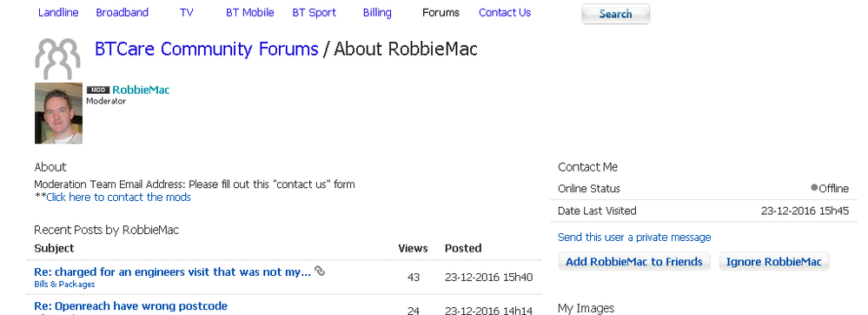Select the BT Mobile menu item
The image size is (868, 315).
click(x=249, y=12)
